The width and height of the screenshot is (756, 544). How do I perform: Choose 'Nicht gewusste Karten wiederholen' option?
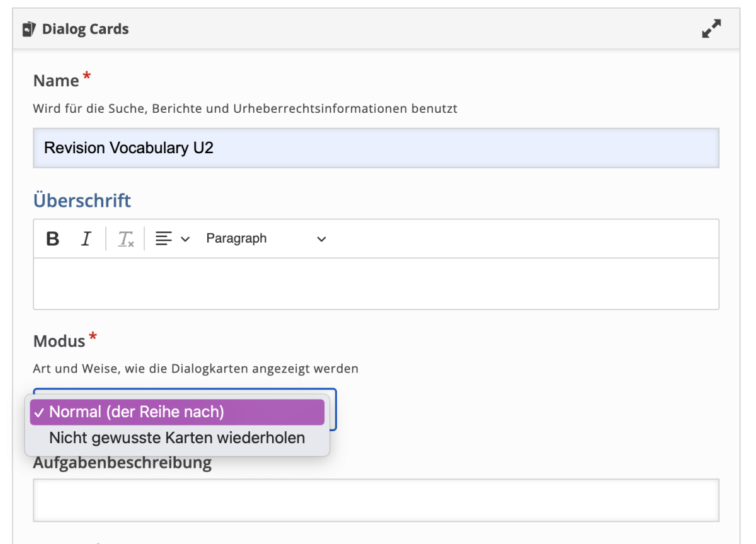pos(177,437)
